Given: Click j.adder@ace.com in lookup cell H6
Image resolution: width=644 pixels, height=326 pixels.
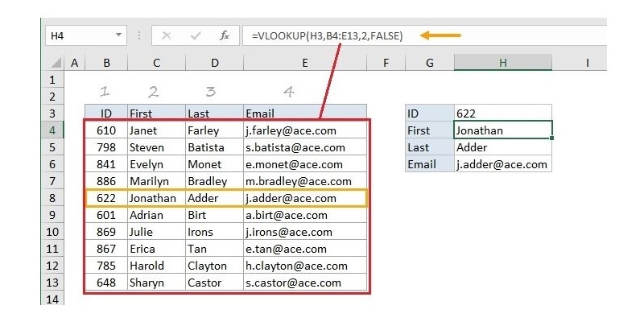Looking at the screenshot, I should [x=502, y=164].
